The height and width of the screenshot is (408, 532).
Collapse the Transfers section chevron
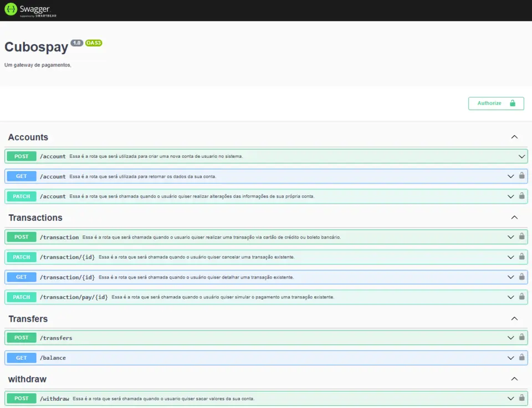[514, 319]
